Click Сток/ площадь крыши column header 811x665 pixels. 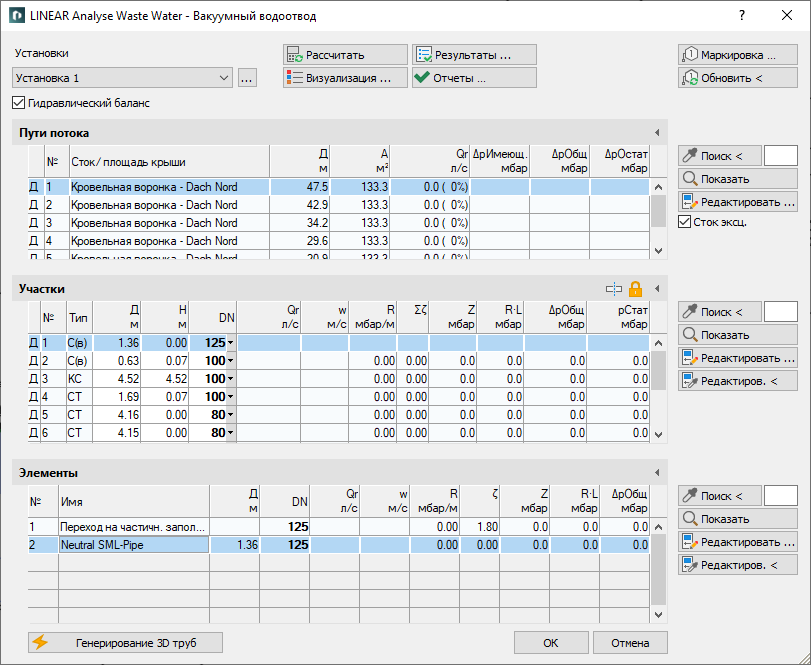pos(169,162)
